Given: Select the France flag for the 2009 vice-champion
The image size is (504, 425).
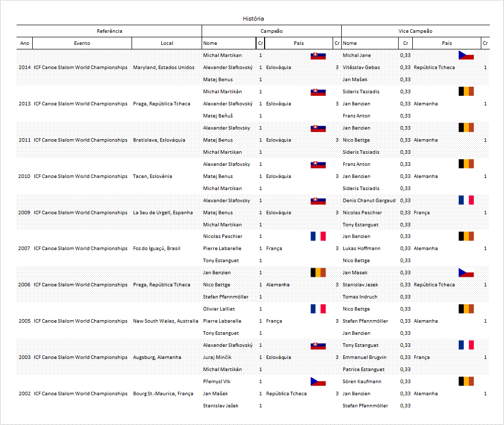Looking at the screenshot, I should [x=466, y=200].
